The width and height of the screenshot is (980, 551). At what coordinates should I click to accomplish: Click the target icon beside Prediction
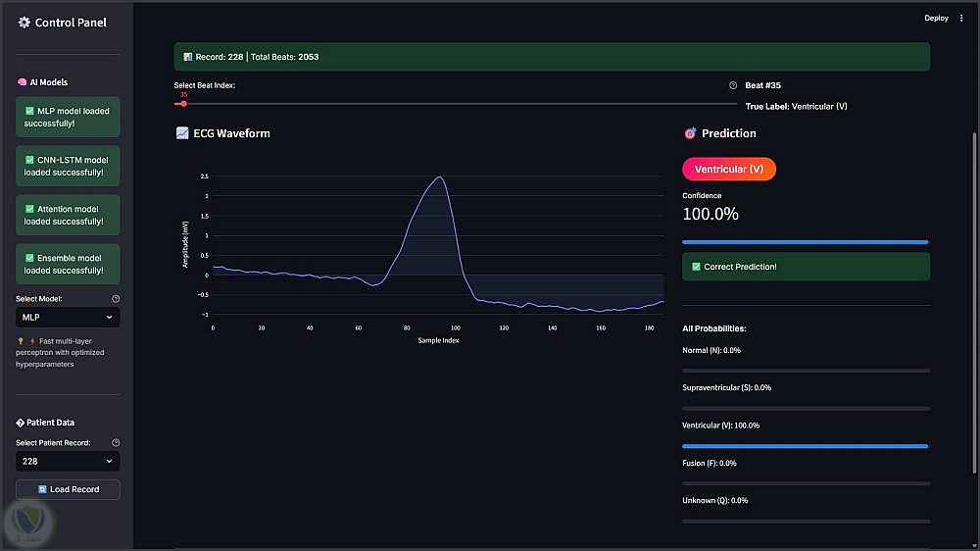690,133
